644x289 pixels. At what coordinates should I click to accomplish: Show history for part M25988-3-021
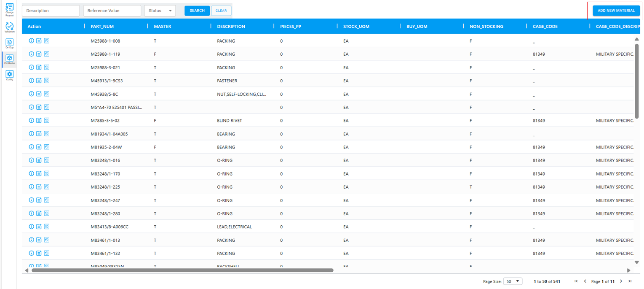pyautogui.click(x=47, y=67)
